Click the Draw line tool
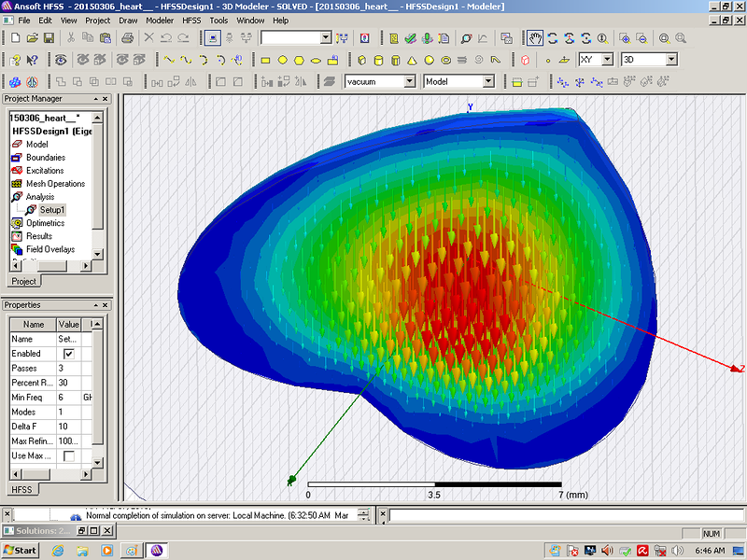Viewport: 747px width, 560px height. 169,60
